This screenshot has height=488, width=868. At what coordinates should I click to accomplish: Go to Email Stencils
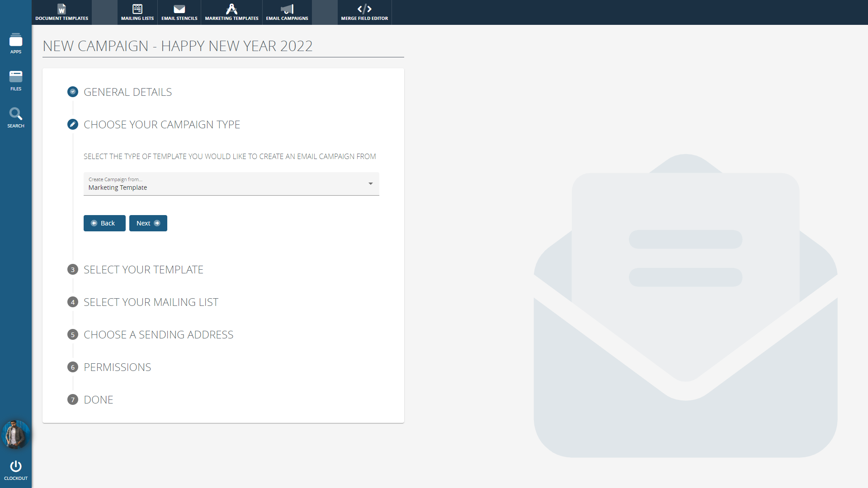point(179,12)
